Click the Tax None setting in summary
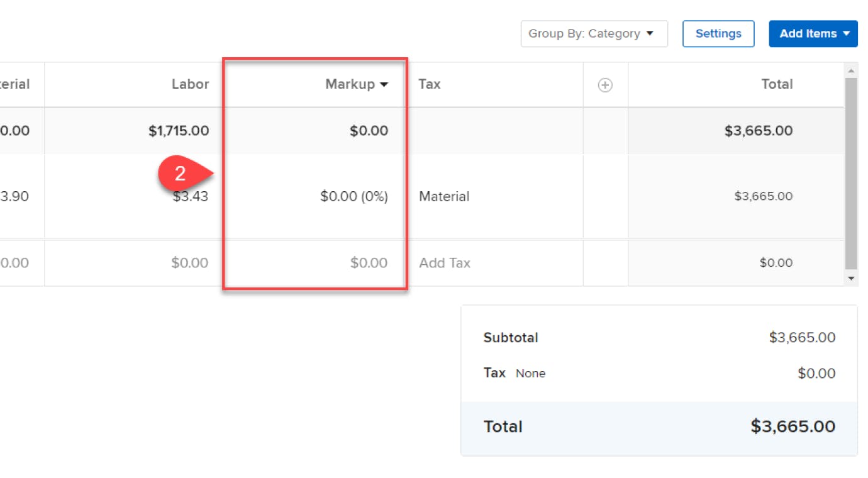The image size is (868, 478). click(x=530, y=374)
